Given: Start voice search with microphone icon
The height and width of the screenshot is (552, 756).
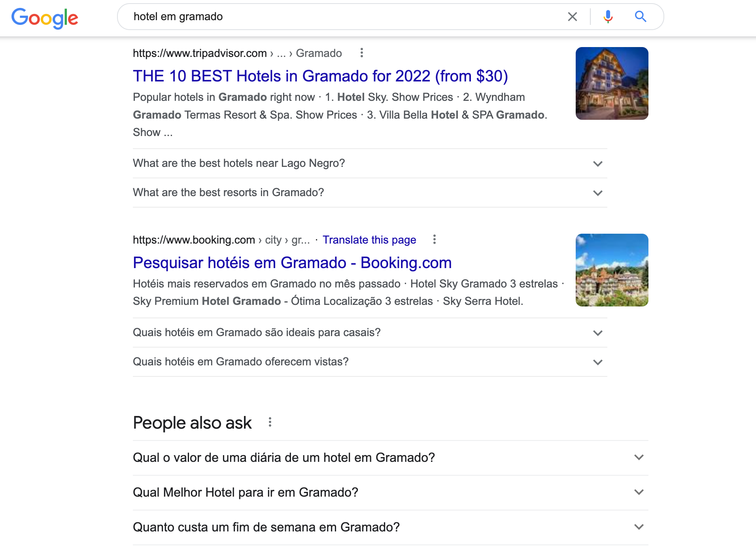Looking at the screenshot, I should click(x=608, y=17).
